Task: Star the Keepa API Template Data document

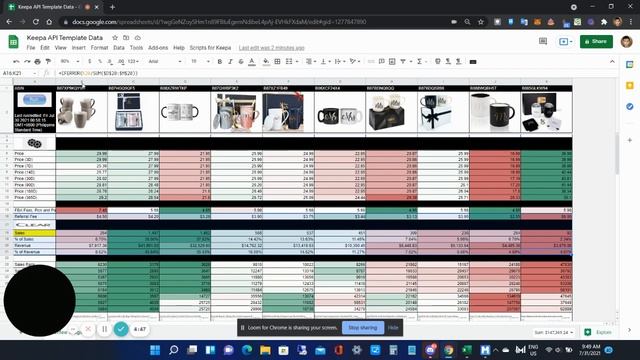Action: 115,38
